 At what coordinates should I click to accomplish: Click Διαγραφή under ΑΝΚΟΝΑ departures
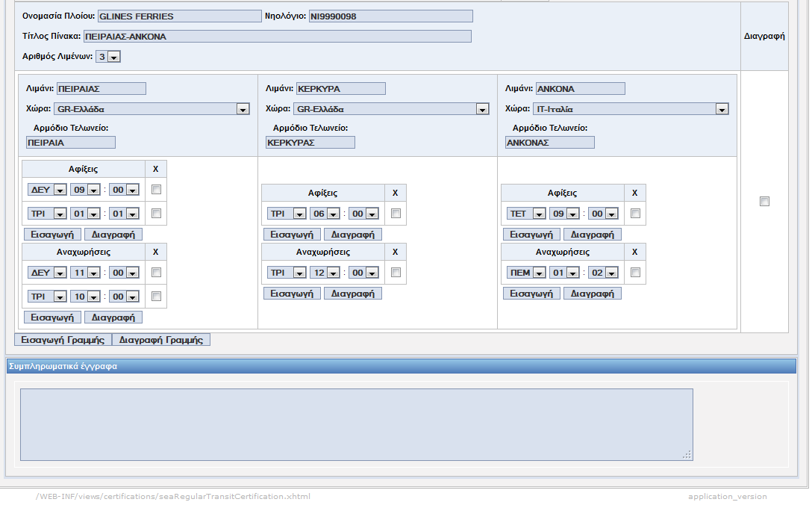[593, 294]
